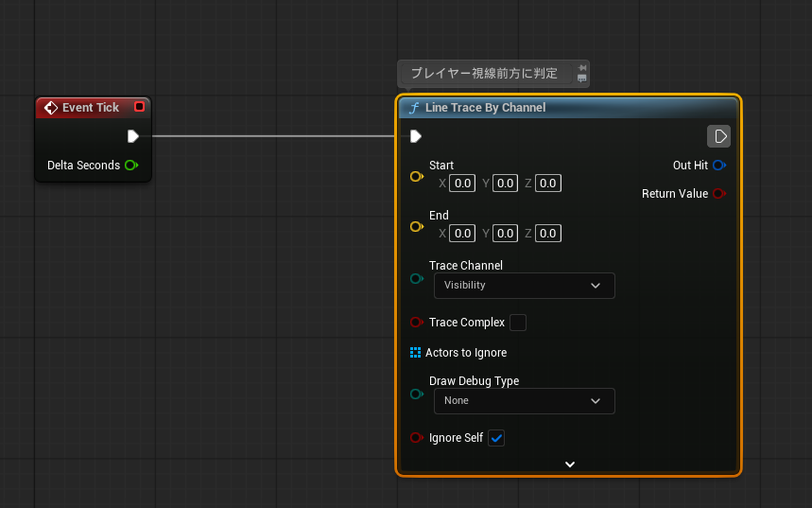The height and width of the screenshot is (508, 812).
Task: Toggle the comment bubble pin icon
Action: (x=582, y=68)
